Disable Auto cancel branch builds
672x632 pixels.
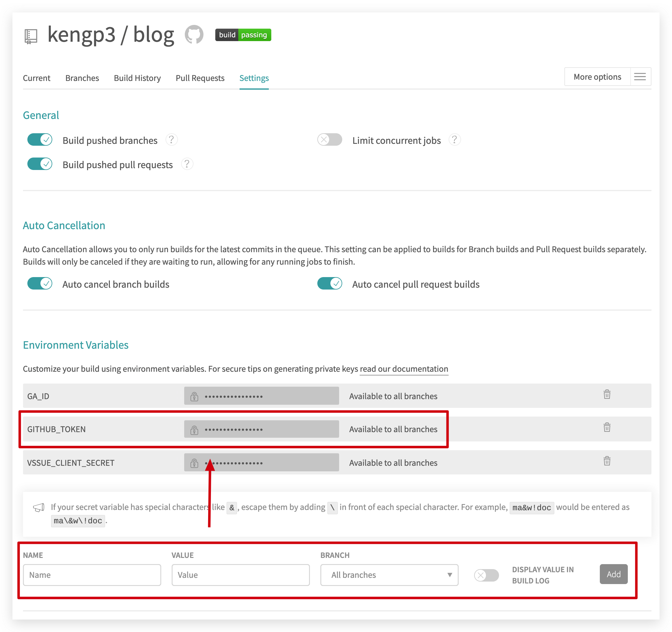[40, 284]
